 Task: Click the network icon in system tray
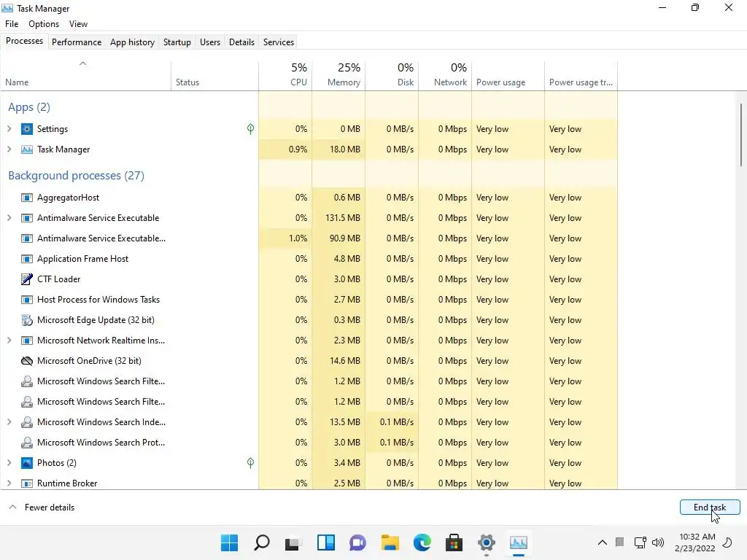640,542
